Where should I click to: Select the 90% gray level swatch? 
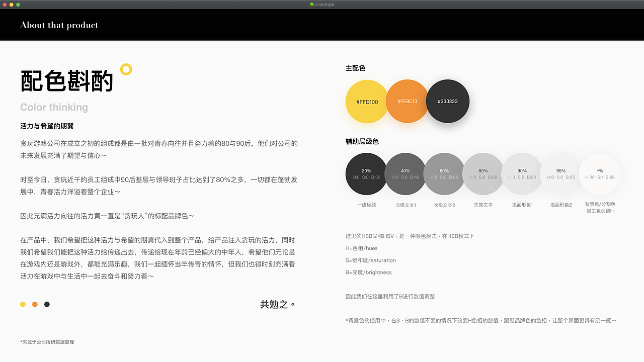coord(522,174)
